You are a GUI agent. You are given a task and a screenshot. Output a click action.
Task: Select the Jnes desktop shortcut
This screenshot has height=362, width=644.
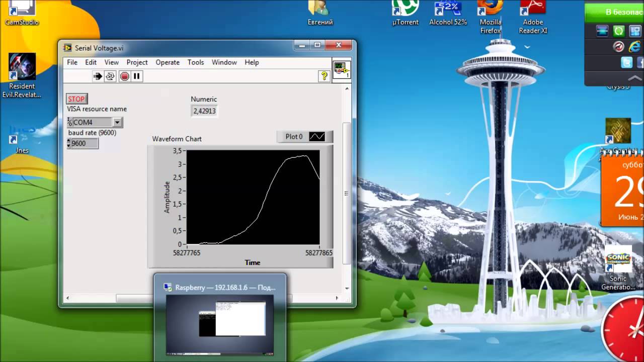[x=22, y=140]
